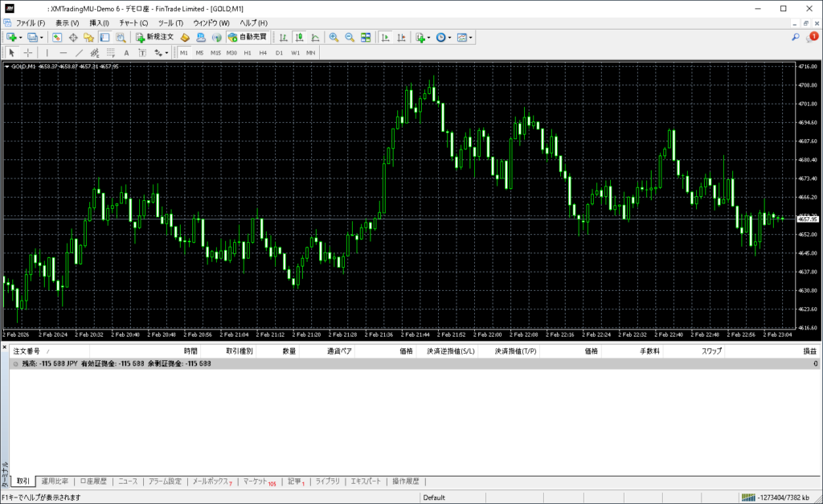Select the vertical line drawing tool
This screenshot has width=823, height=504.
click(47, 52)
